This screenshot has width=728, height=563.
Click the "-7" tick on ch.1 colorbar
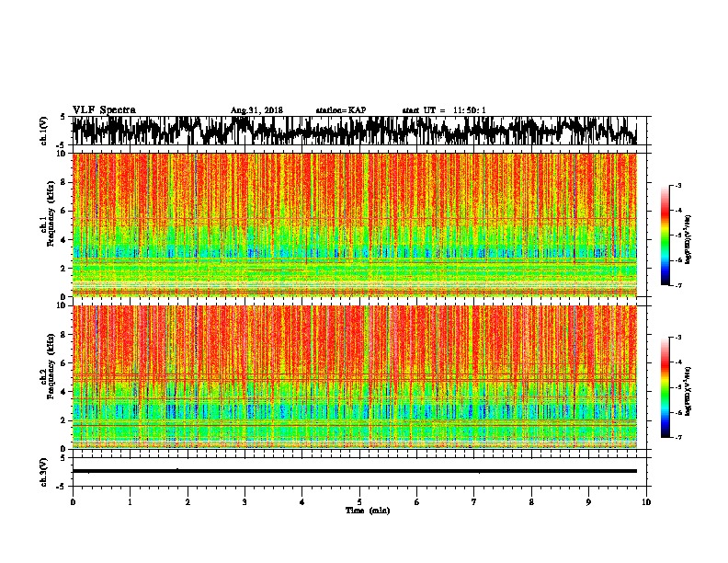tap(677, 286)
